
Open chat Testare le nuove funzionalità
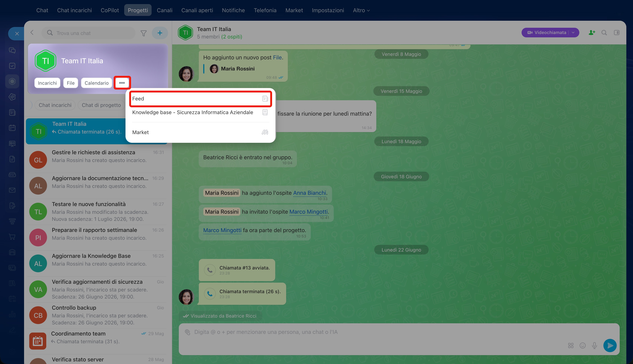[97, 212]
